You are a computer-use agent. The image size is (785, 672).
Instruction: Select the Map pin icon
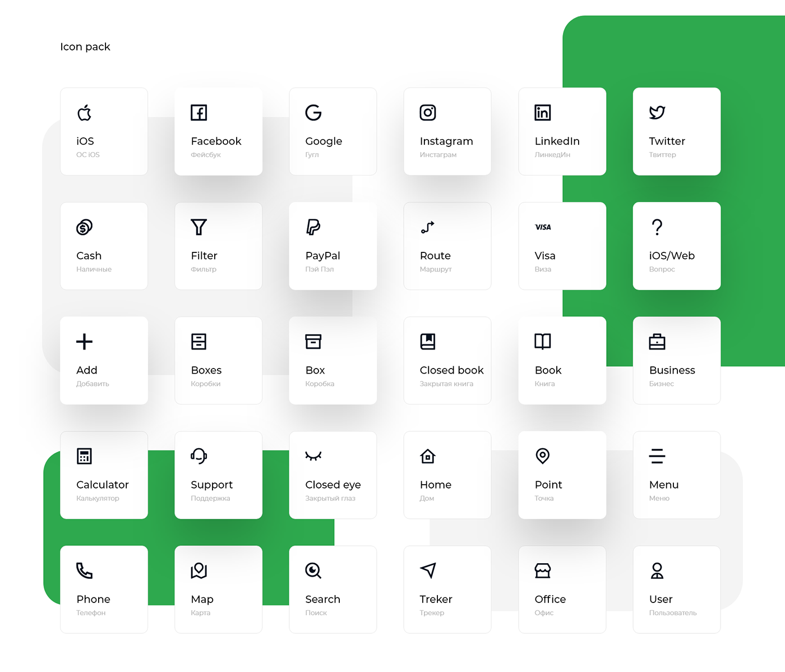[x=199, y=570]
